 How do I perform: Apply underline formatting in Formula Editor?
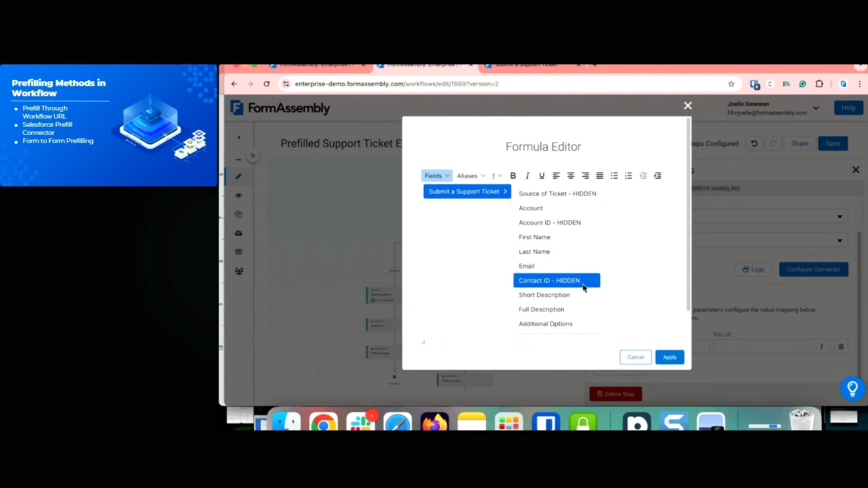click(542, 176)
